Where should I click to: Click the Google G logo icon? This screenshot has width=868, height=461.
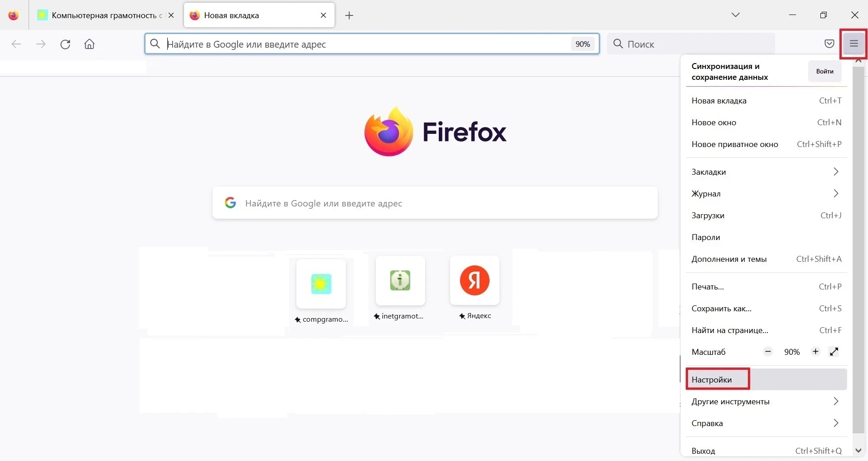[230, 203]
